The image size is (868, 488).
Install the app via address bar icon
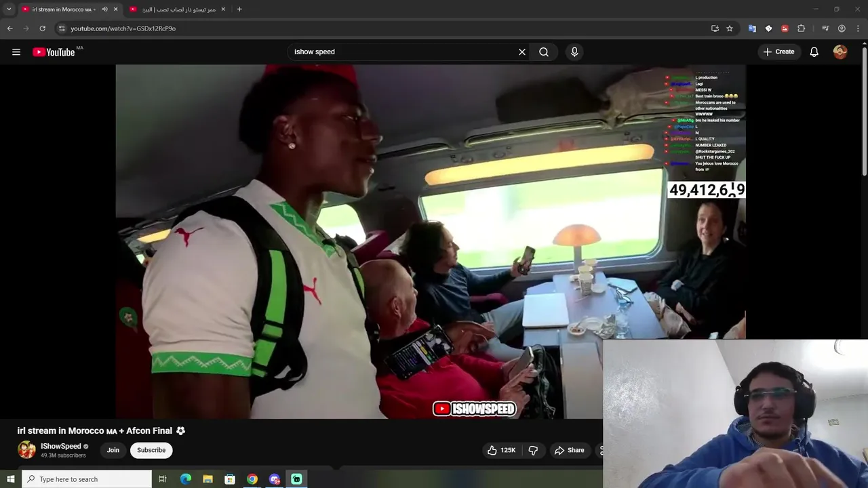pos(715,28)
